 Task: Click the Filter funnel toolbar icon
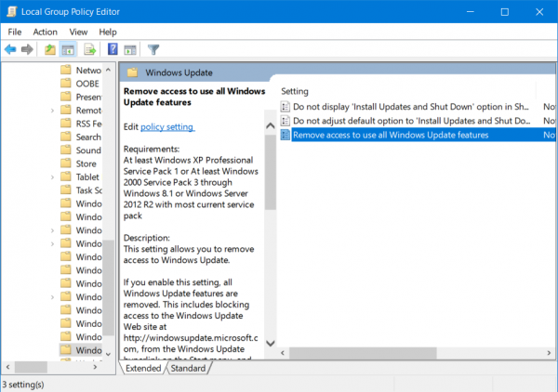(153, 49)
